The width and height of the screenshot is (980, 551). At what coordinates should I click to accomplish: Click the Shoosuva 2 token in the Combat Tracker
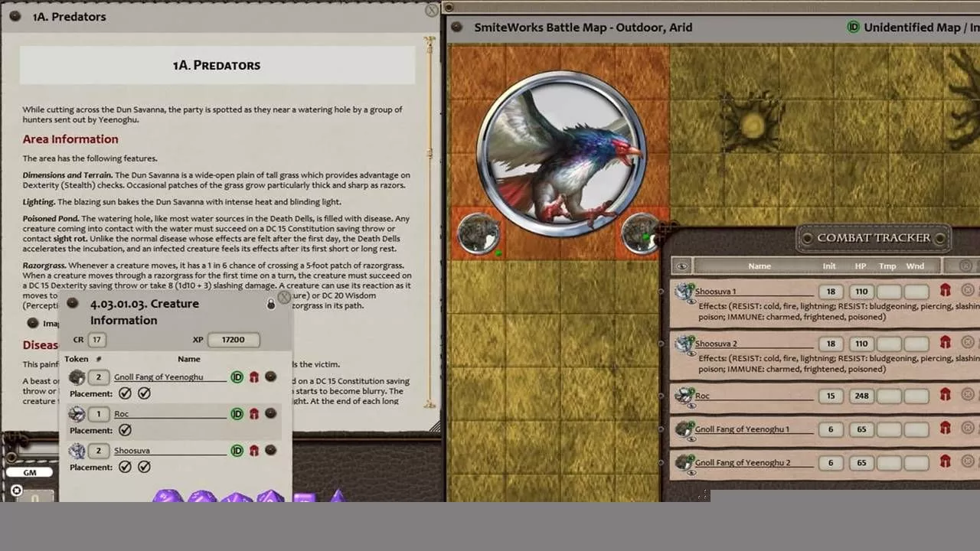(684, 344)
